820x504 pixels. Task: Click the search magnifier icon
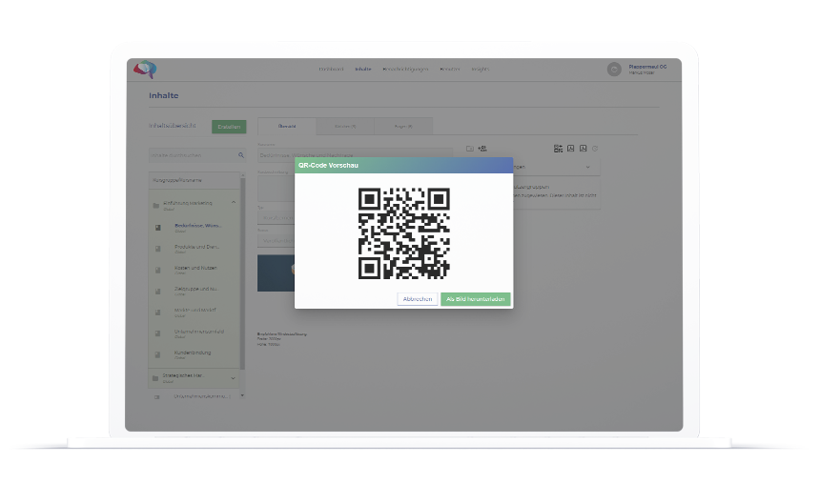[241, 155]
